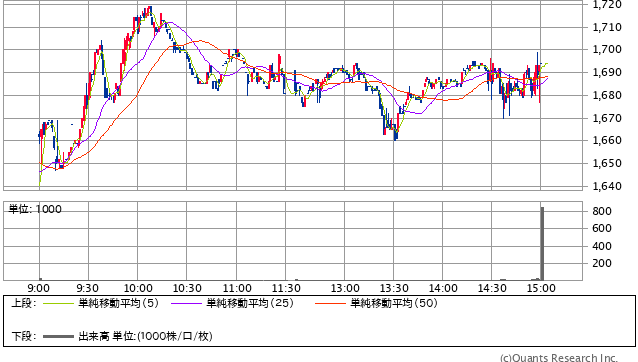
Task: Click the 出来高 単位:(1000株/口/枚) legend text
Action: [x=145, y=336]
